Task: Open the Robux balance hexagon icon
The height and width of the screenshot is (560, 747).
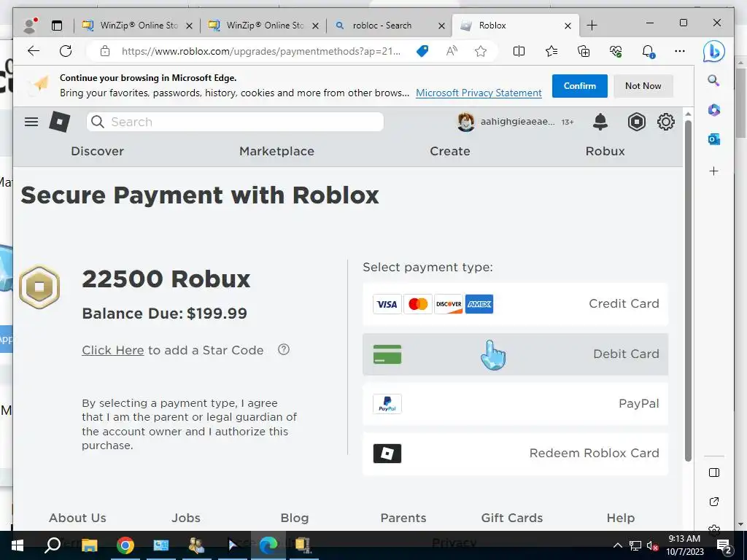Action: (636, 122)
